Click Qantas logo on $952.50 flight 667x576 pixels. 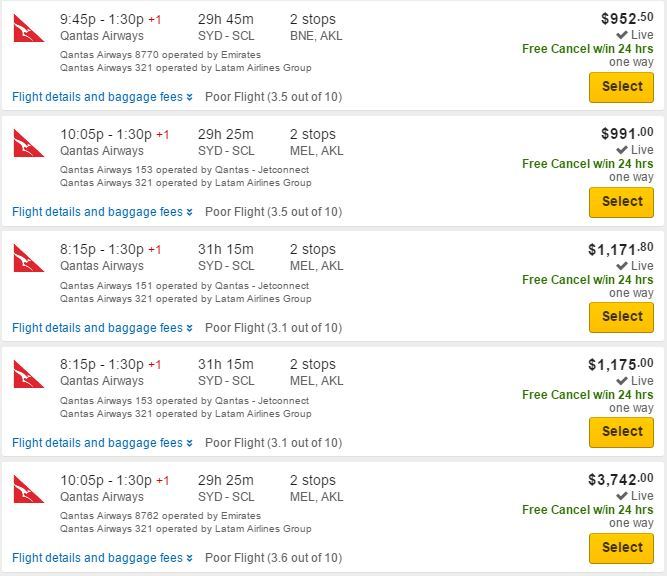coord(29,28)
